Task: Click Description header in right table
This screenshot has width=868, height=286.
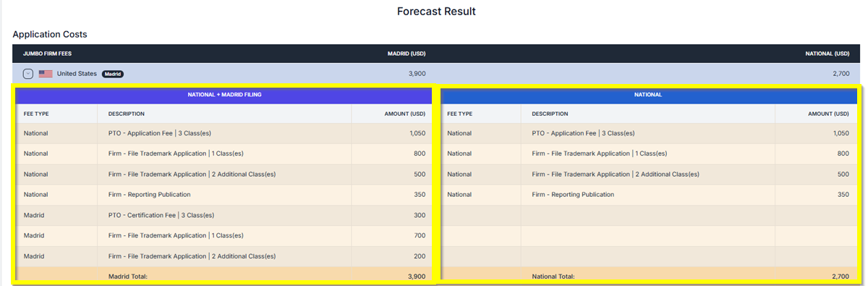Action: (550, 114)
